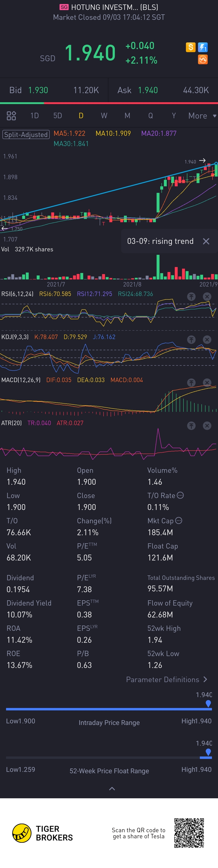This screenshot has height=868, width=218.
Task: Select the Y yearly chart tab
Action: tap(174, 116)
